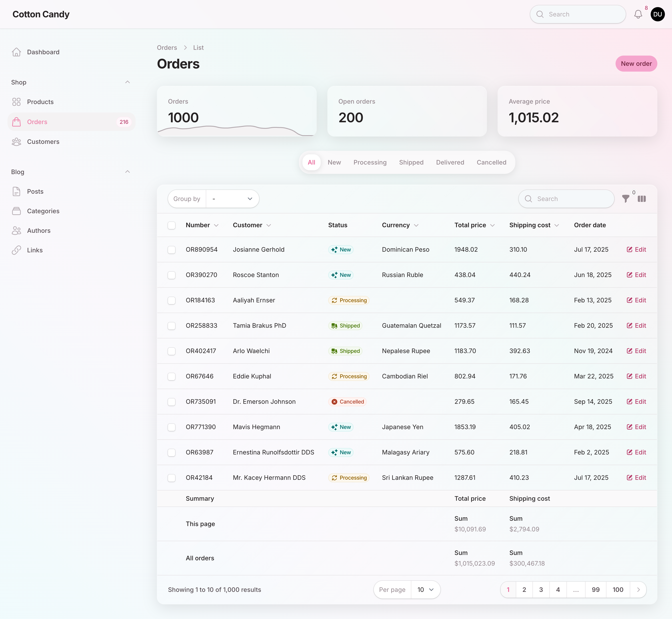Image resolution: width=672 pixels, height=619 pixels.
Task: Click the Dashboard home icon in sidebar
Action: (x=16, y=52)
